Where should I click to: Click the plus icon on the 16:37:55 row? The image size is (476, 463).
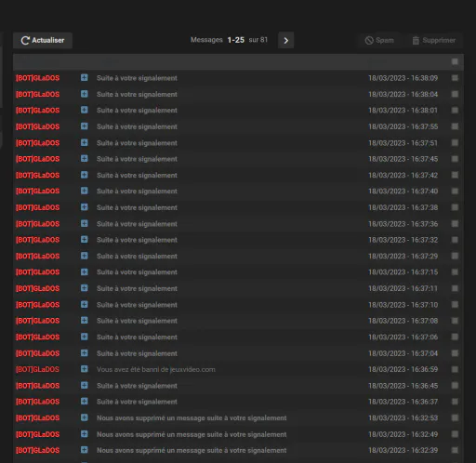point(84,126)
